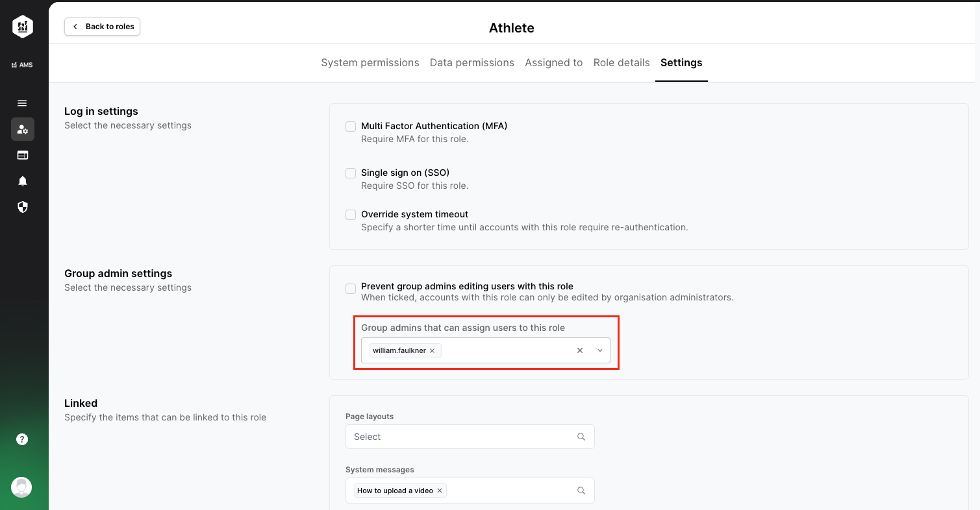
Task: Open the hamburger menu in sidebar
Action: (x=22, y=103)
